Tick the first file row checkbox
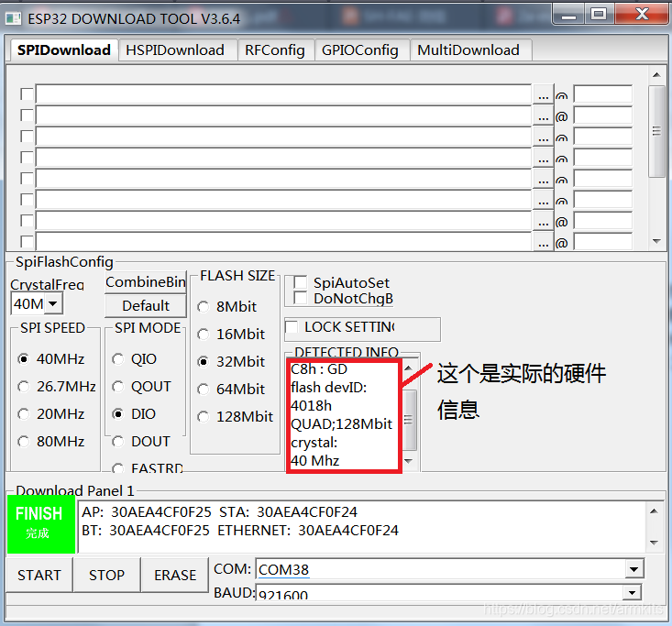 click(27, 94)
